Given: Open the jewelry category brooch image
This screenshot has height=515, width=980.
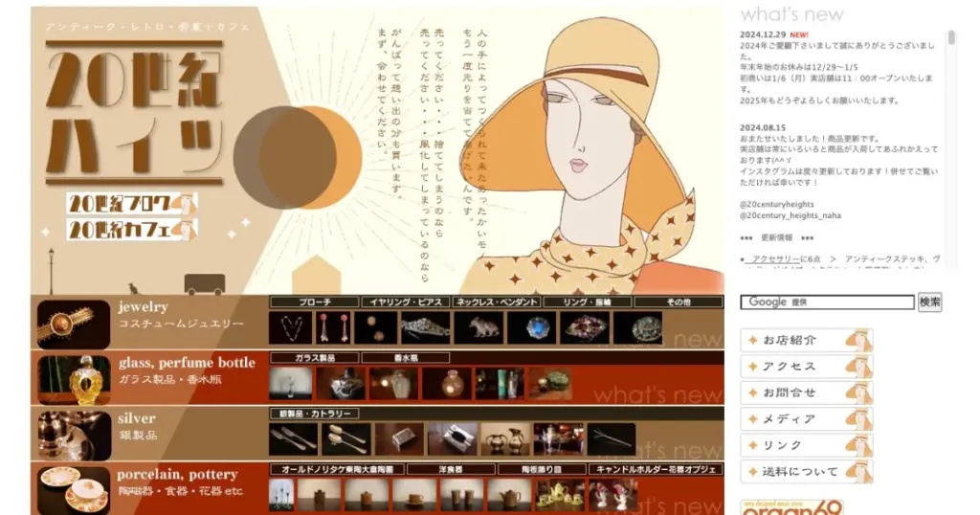Looking at the screenshot, I should [x=74, y=325].
